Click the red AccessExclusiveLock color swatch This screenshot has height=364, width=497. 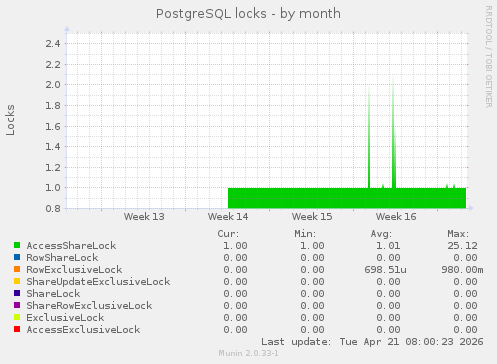pyautogui.click(x=17, y=329)
